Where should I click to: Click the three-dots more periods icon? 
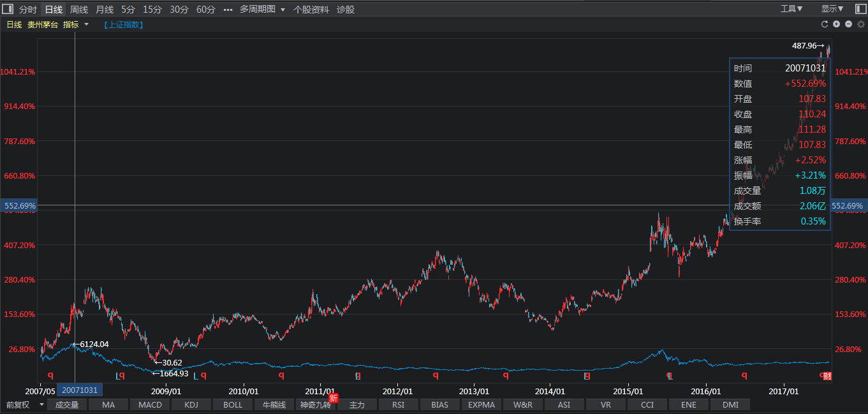tap(228, 10)
